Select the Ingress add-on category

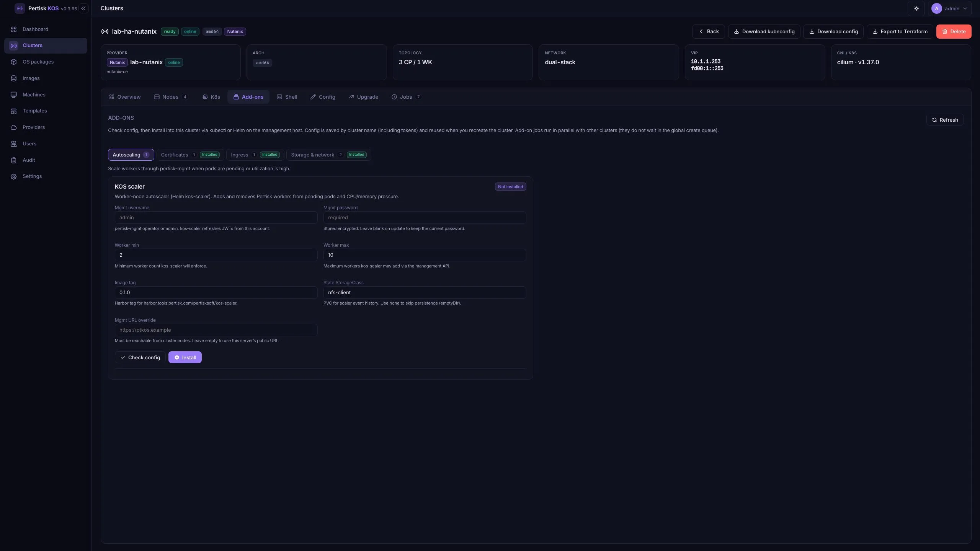[255, 155]
